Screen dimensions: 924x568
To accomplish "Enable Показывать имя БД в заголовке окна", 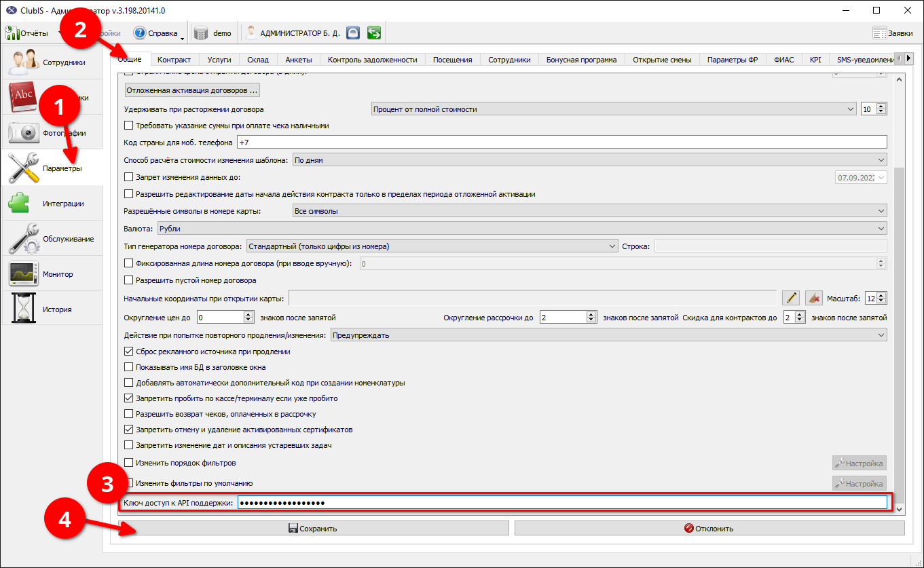I will [129, 367].
